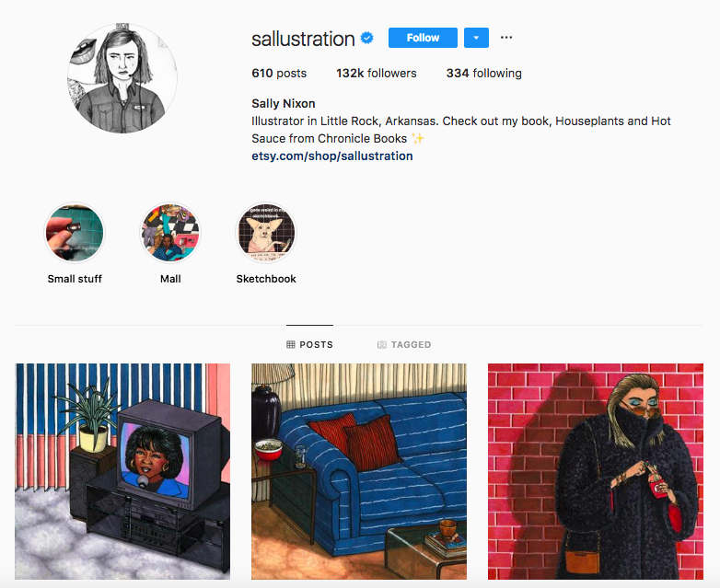Switch to the POSTS tab
The width and height of the screenshot is (720, 588).
(310, 344)
